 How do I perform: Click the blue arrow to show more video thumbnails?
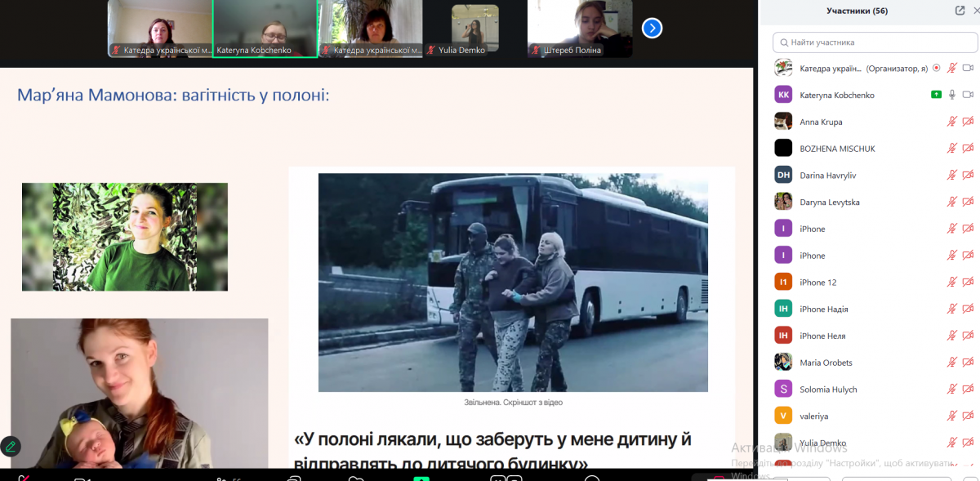[652, 27]
